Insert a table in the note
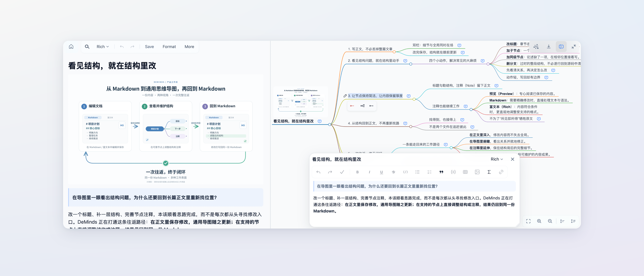 point(465,172)
